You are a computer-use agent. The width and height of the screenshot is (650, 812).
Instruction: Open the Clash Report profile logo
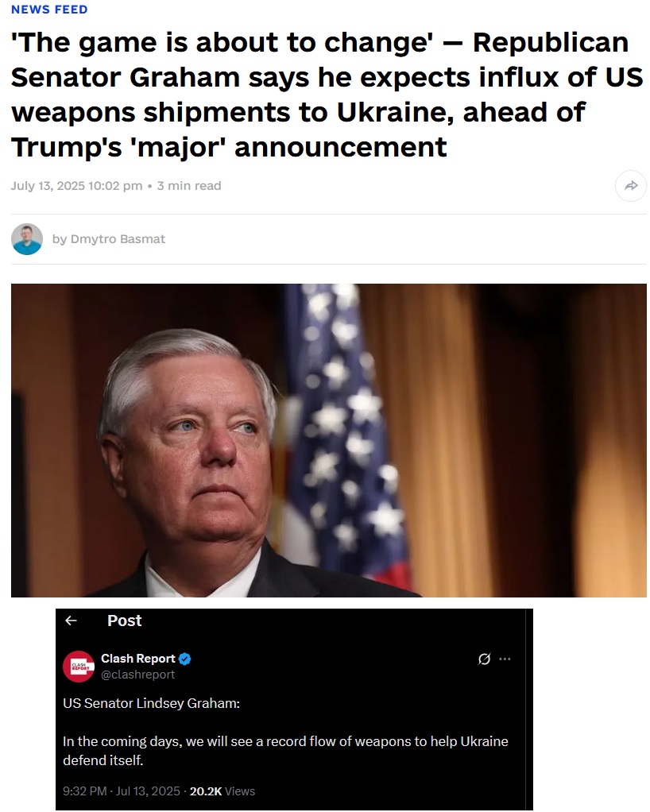(78, 666)
